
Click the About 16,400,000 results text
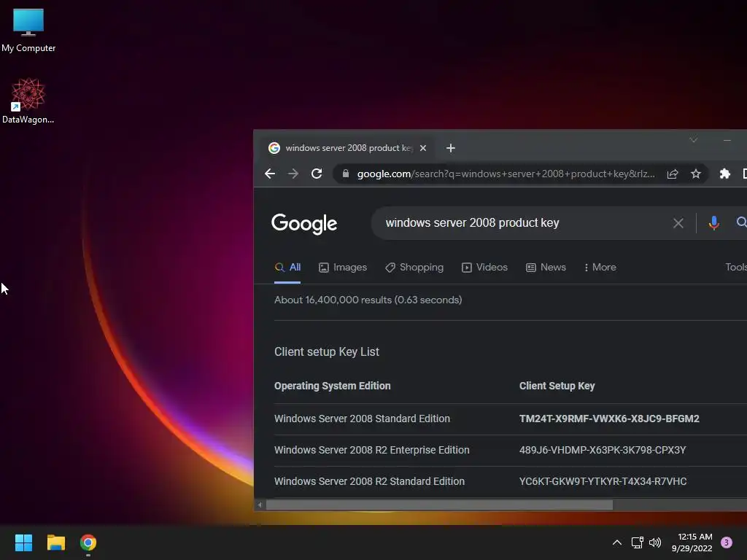(368, 300)
